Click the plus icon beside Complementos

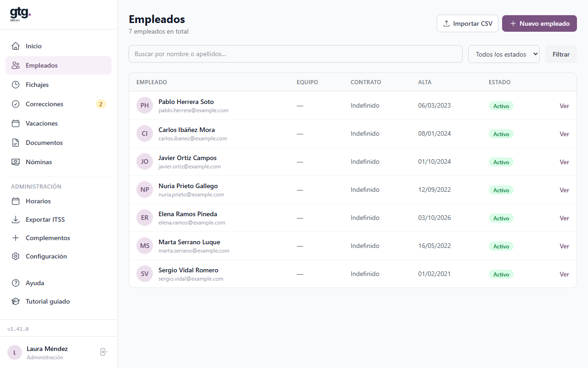pos(16,238)
